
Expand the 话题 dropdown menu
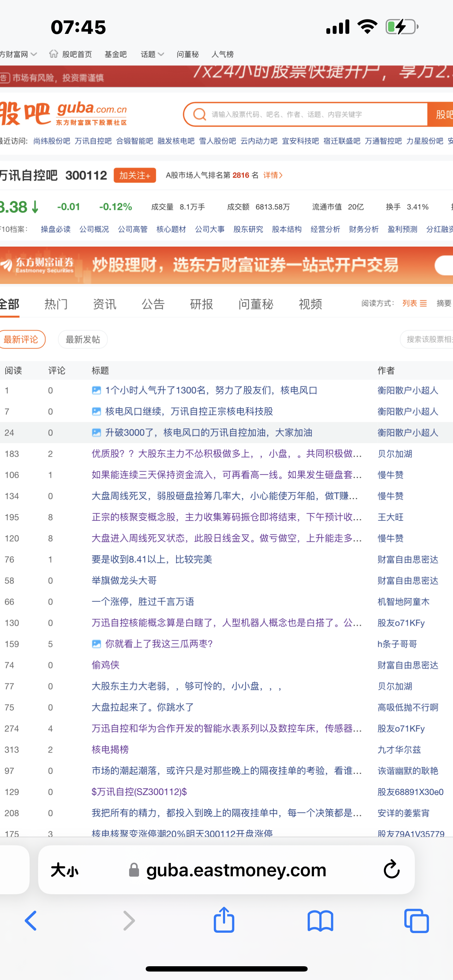point(152,54)
